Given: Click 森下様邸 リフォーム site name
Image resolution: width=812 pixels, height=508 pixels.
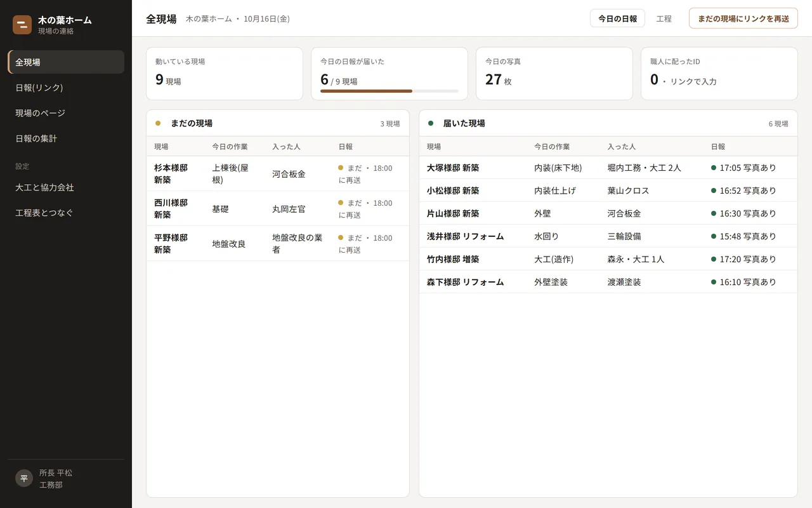Looking at the screenshot, I should 466,282.
